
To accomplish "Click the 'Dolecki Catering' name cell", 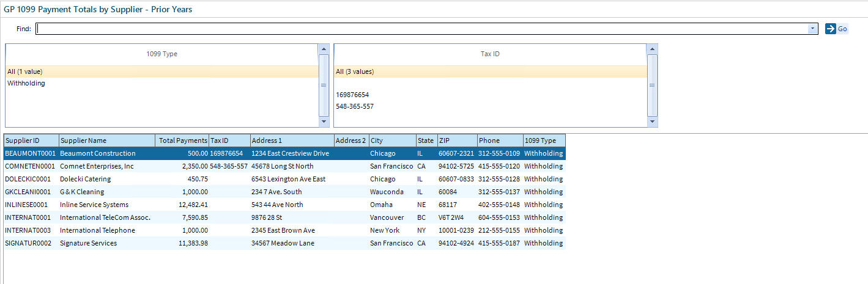I will [107, 179].
